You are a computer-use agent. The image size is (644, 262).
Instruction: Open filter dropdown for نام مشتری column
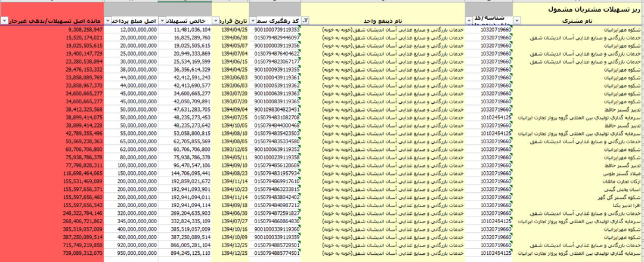(x=517, y=20)
